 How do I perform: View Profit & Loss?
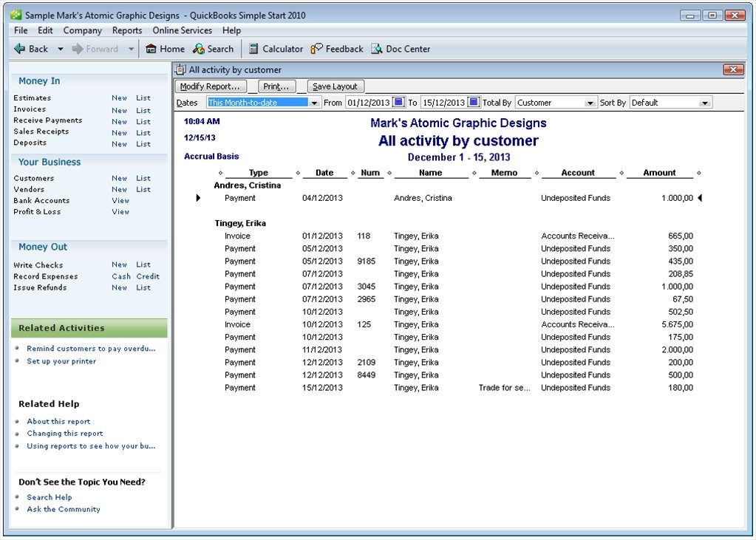tap(120, 212)
